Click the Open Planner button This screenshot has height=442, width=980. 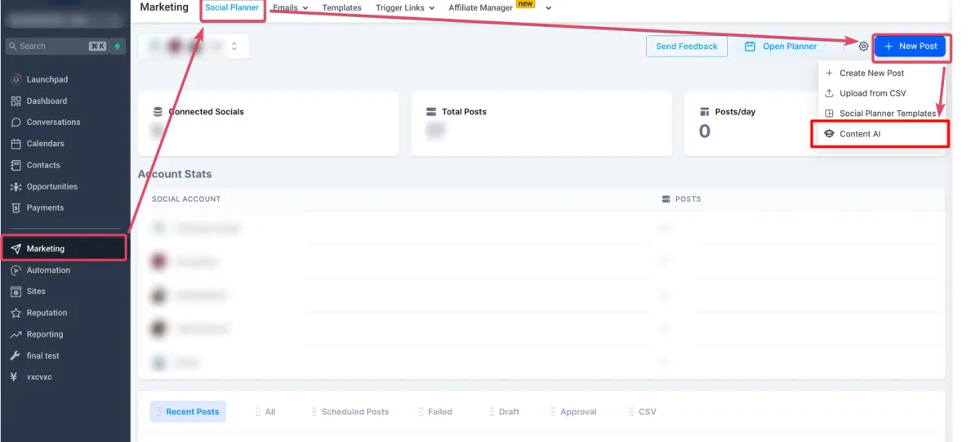pyautogui.click(x=781, y=47)
